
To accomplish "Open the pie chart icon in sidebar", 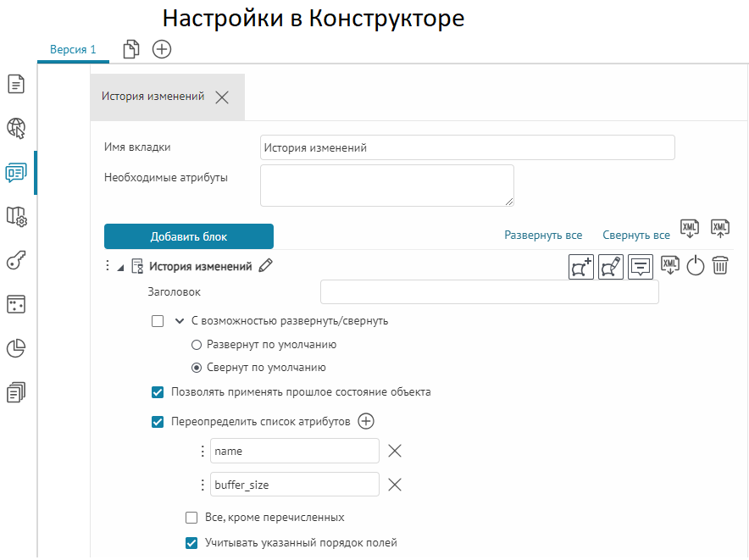I will 17,348.
